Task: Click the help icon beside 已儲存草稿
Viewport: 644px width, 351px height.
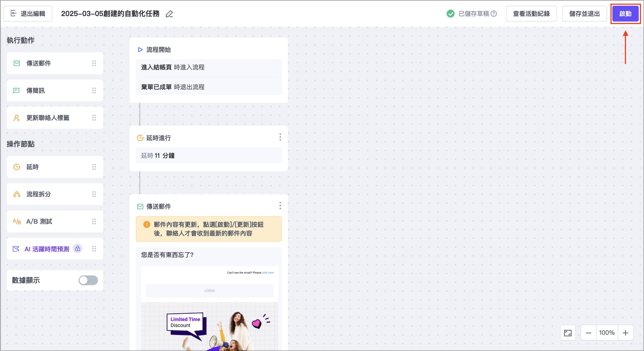Action: tap(494, 14)
